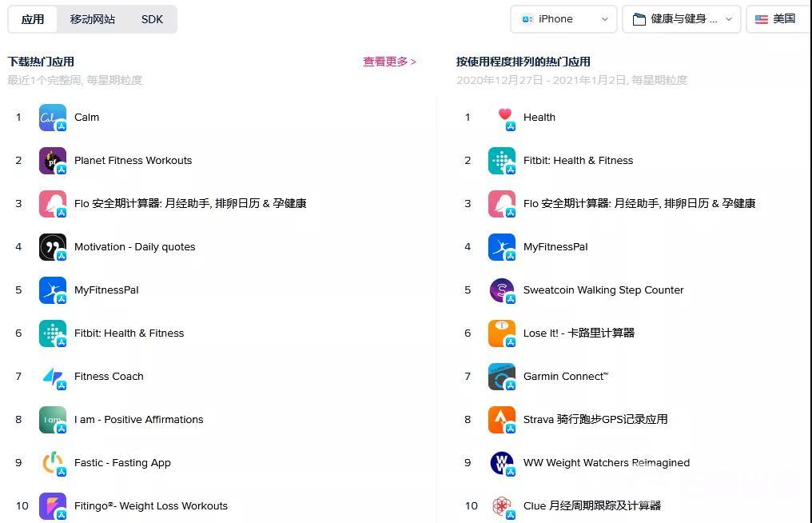
Task: Switch to the SDK tab
Action: point(152,19)
